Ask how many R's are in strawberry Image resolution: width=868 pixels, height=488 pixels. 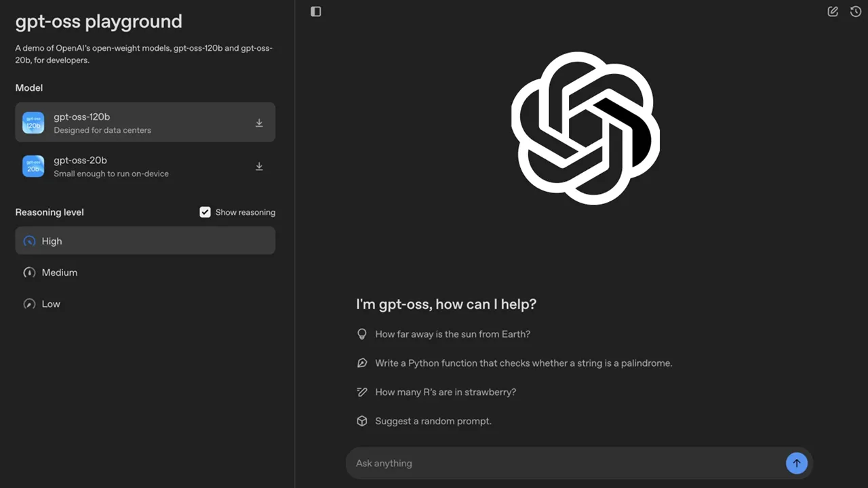click(446, 392)
